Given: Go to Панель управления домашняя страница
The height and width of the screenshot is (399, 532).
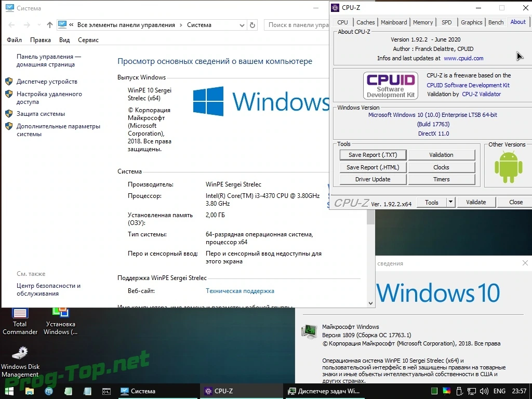Looking at the screenshot, I should point(48,60).
